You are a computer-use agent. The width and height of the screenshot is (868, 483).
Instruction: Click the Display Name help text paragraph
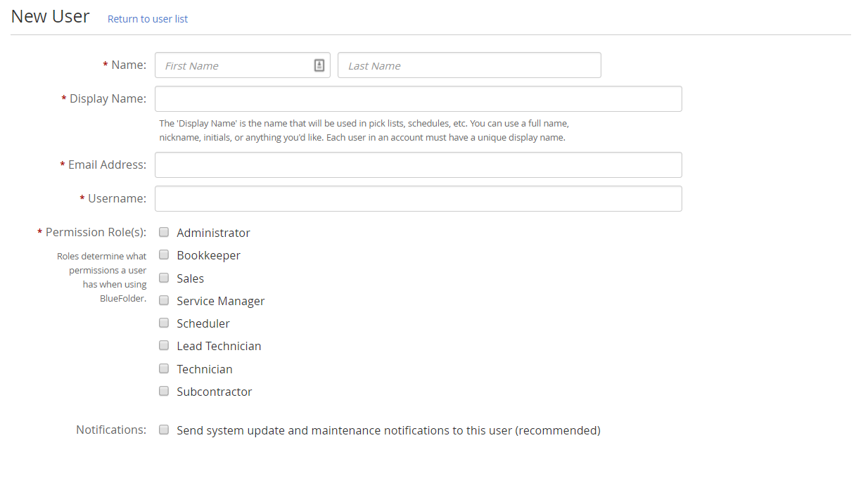point(364,130)
